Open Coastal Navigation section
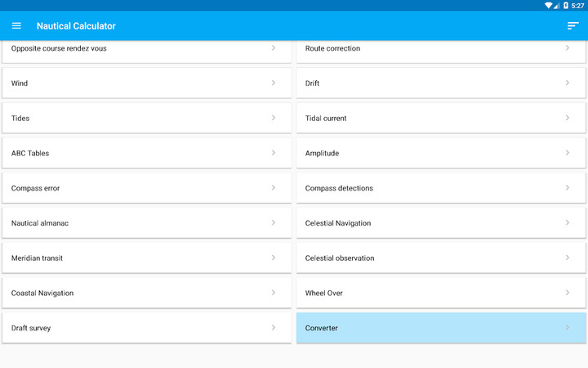Screen dimensions: 588x368 pos(146,293)
